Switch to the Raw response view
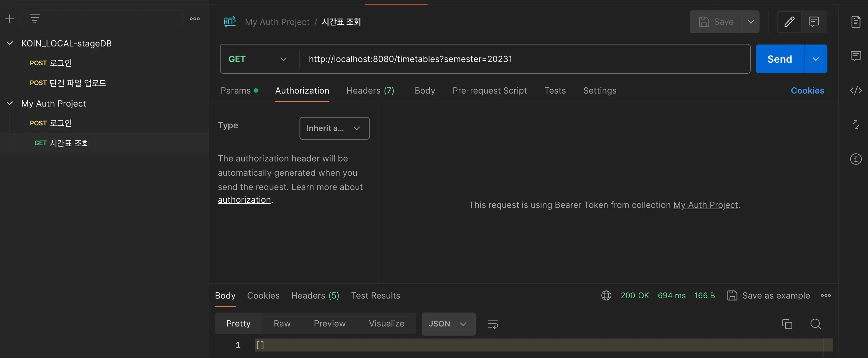The width and height of the screenshot is (868, 358). (x=282, y=324)
